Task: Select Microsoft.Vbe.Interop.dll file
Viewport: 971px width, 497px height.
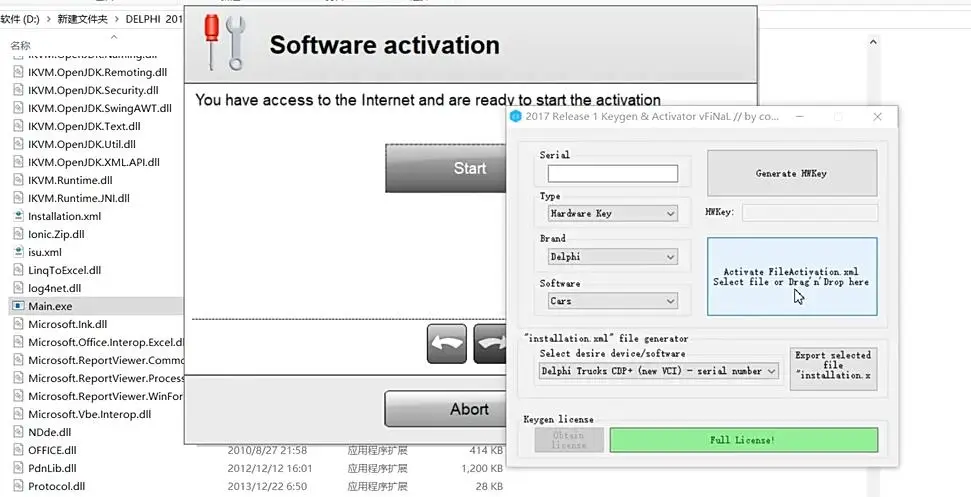Action: 89,413
